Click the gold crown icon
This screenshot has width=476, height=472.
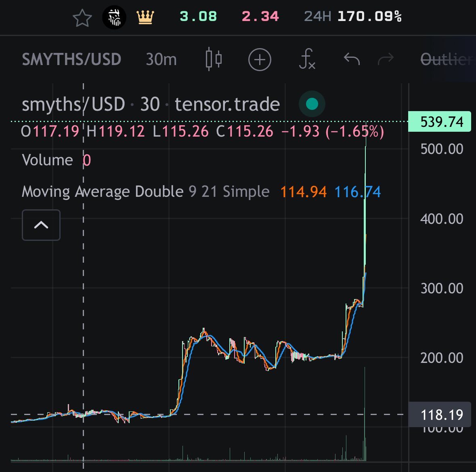click(145, 17)
